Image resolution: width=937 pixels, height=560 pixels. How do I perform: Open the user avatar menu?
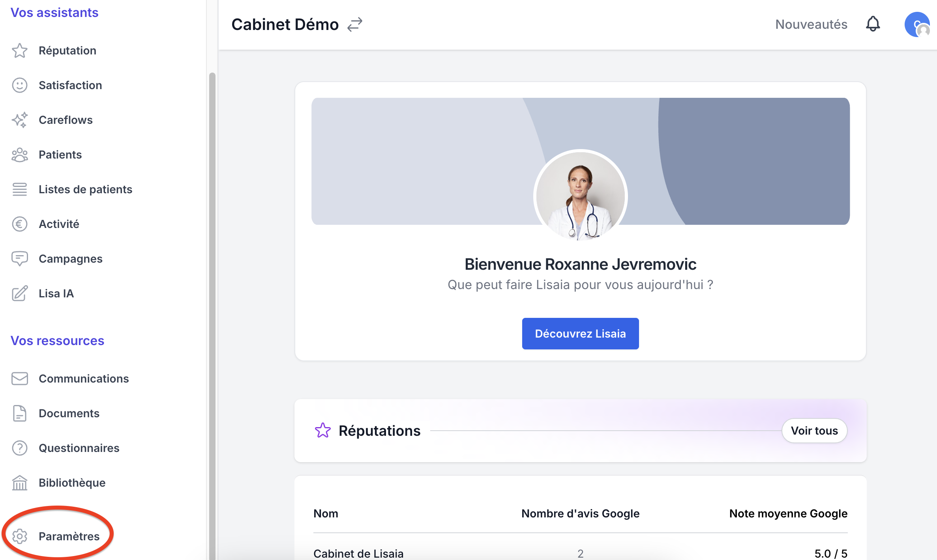tap(916, 24)
